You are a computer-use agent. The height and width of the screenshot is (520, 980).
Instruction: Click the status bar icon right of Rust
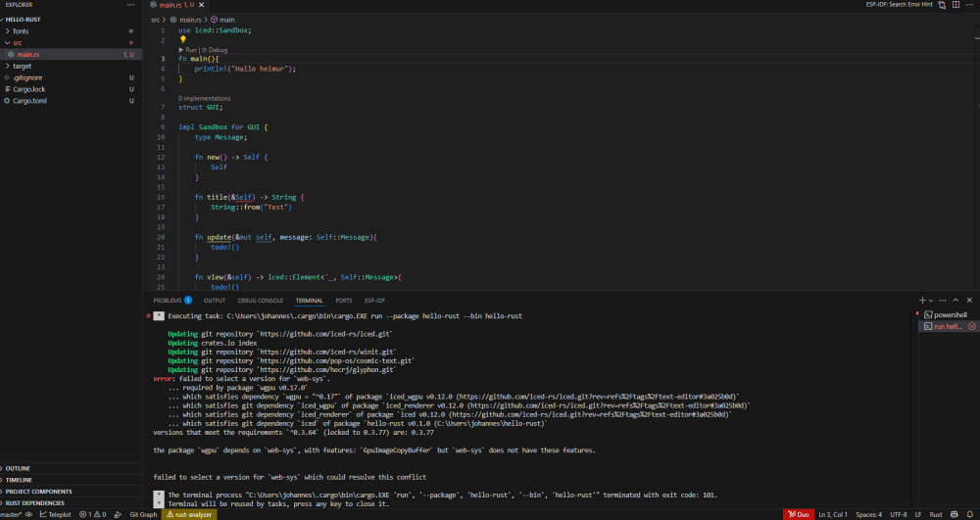[955, 514]
